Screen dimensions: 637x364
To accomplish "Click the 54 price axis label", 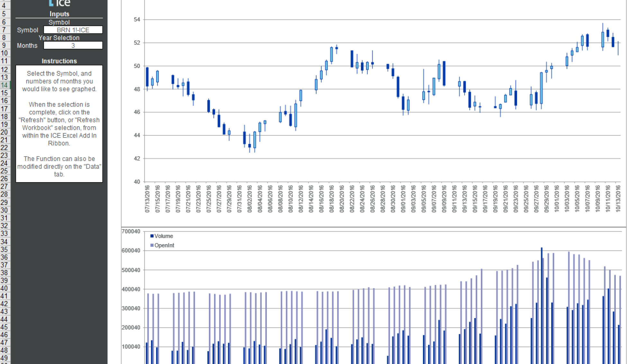I will point(137,20).
